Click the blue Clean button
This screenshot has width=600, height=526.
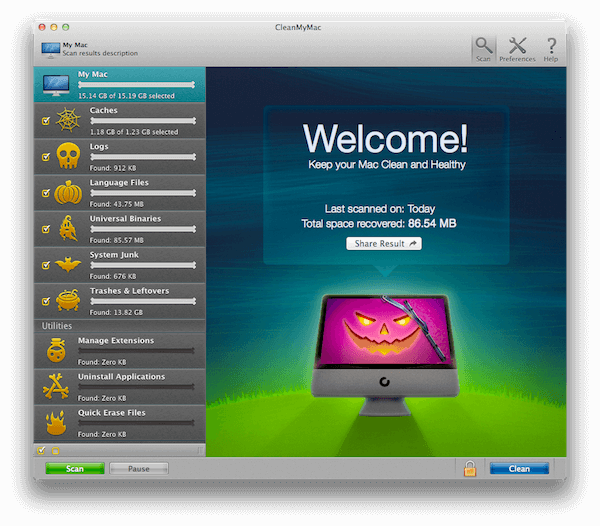click(x=519, y=469)
